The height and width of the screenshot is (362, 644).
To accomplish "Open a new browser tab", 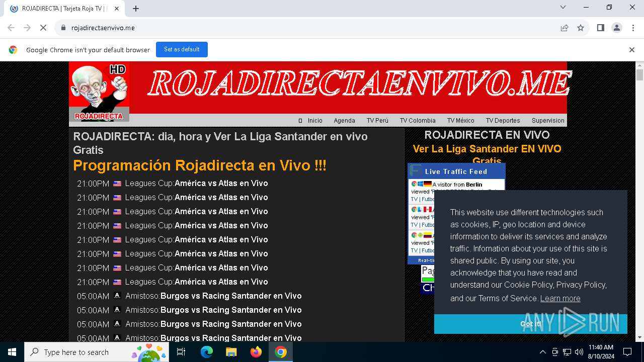I will [x=136, y=9].
